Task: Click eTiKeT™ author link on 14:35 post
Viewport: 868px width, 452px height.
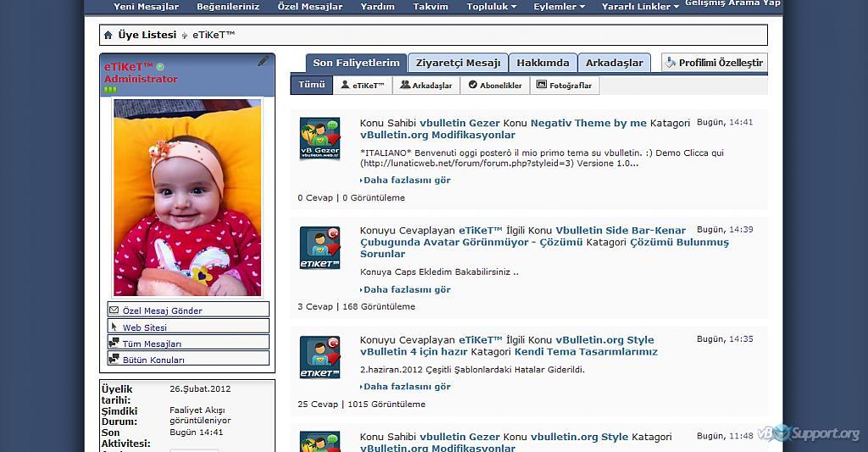Action: [481, 340]
